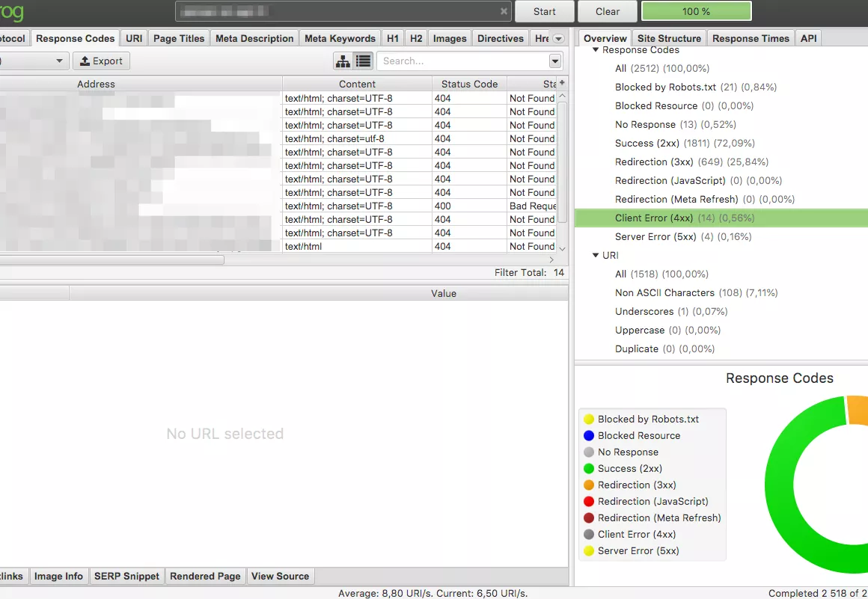Click the 100 % crawl progress bar
Screen dimensions: 868x599
pos(696,12)
